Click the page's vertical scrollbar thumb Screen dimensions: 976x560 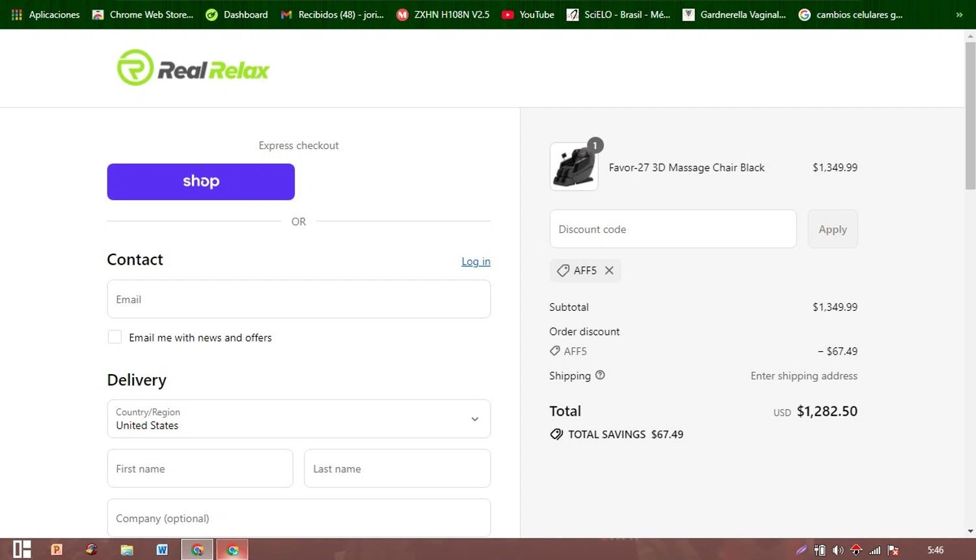pos(970,116)
